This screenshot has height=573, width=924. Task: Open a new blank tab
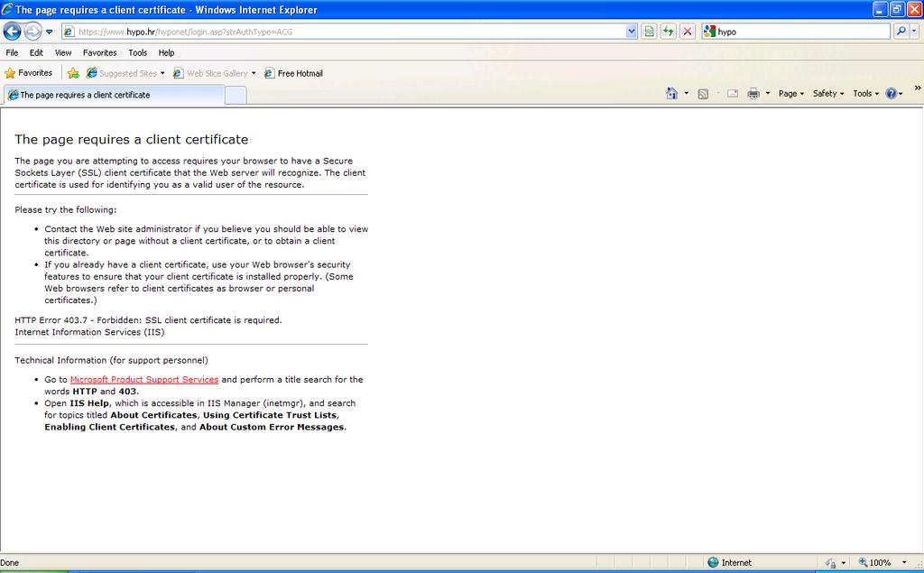(236, 95)
